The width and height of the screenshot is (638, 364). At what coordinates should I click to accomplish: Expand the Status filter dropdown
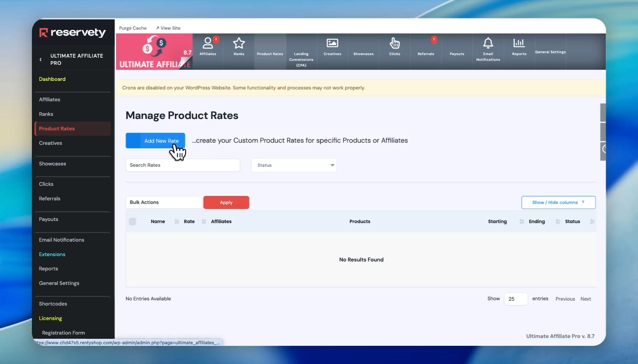click(294, 165)
